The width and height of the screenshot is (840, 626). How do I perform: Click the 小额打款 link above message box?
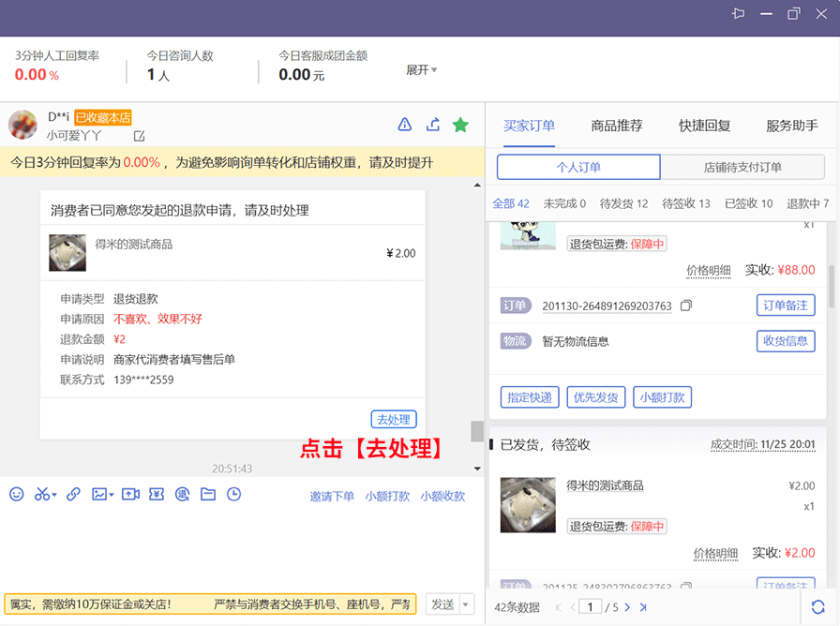click(387, 496)
